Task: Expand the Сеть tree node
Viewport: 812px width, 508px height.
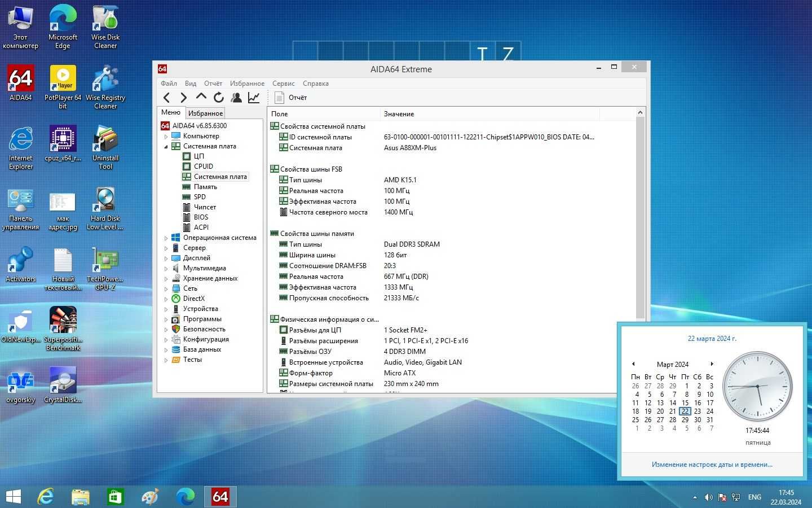Action: pos(166,289)
